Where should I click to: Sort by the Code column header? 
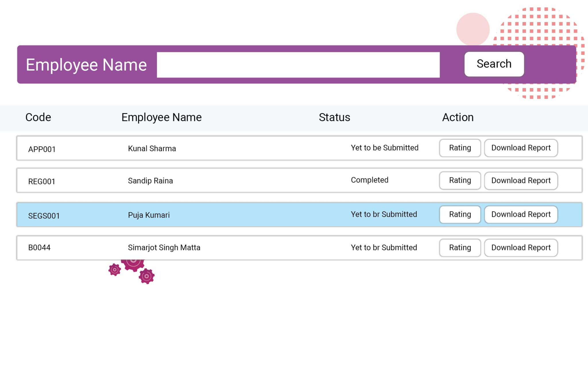click(x=38, y=117)
